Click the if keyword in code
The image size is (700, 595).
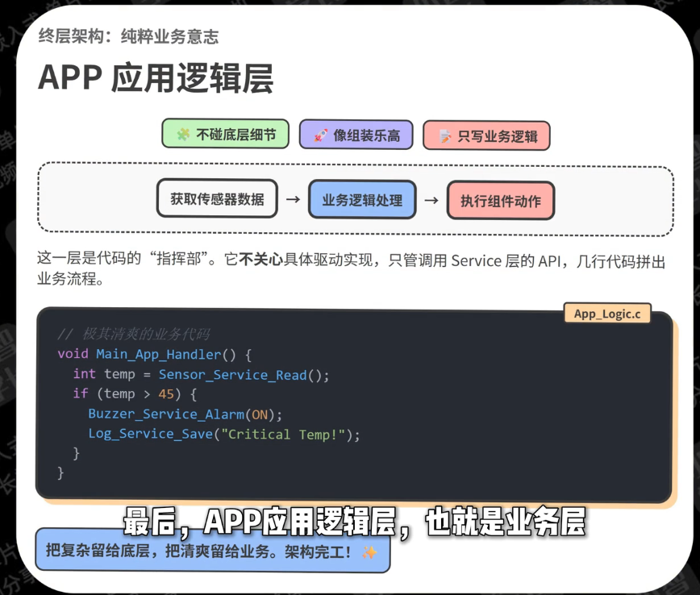click(81, 393)
